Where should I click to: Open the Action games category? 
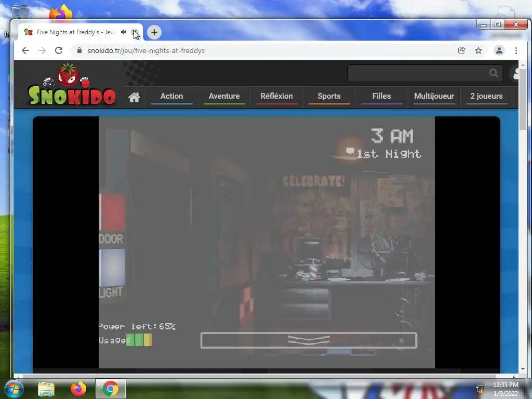coord(171,96)
